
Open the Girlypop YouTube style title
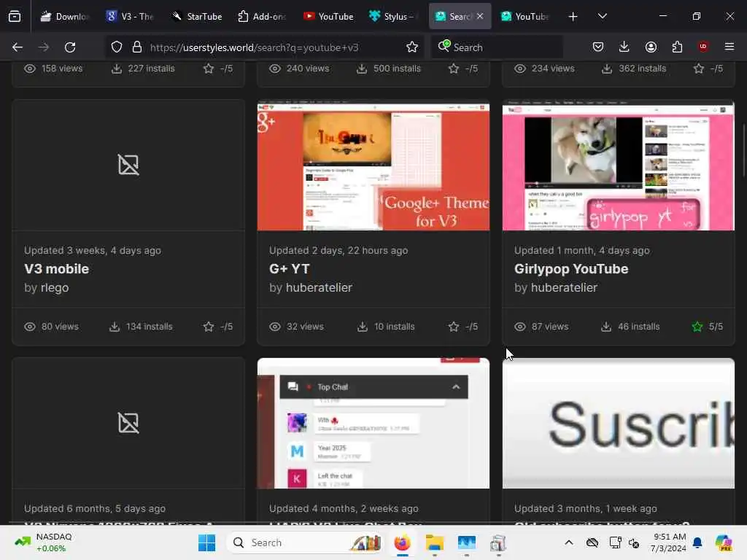click(x=571, y=269)
